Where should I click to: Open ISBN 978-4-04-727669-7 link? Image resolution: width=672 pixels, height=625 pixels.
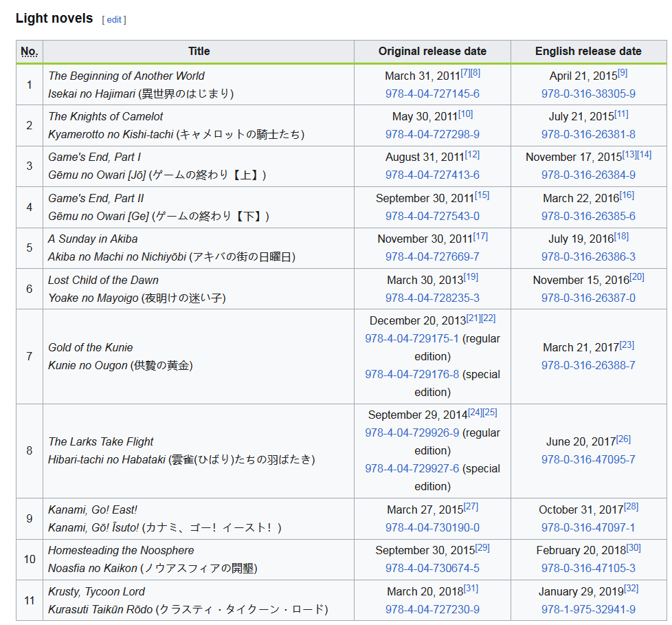pos(432,256)
